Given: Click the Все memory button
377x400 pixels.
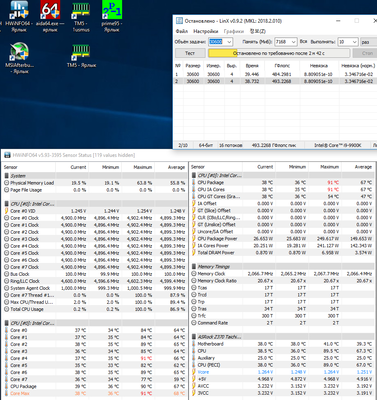Looking at the screenshot, I should pos(303,42).
